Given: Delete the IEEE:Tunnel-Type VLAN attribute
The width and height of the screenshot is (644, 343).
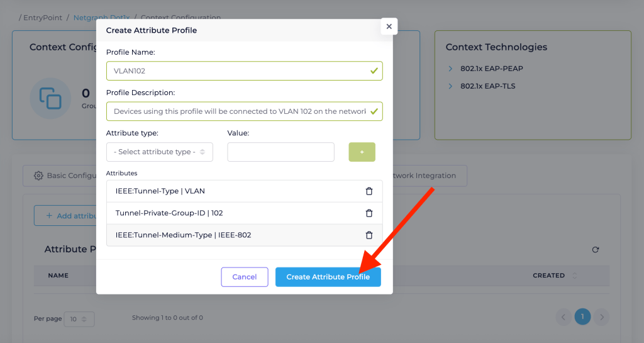Looking at the screenshot, I should click(369, 191).
